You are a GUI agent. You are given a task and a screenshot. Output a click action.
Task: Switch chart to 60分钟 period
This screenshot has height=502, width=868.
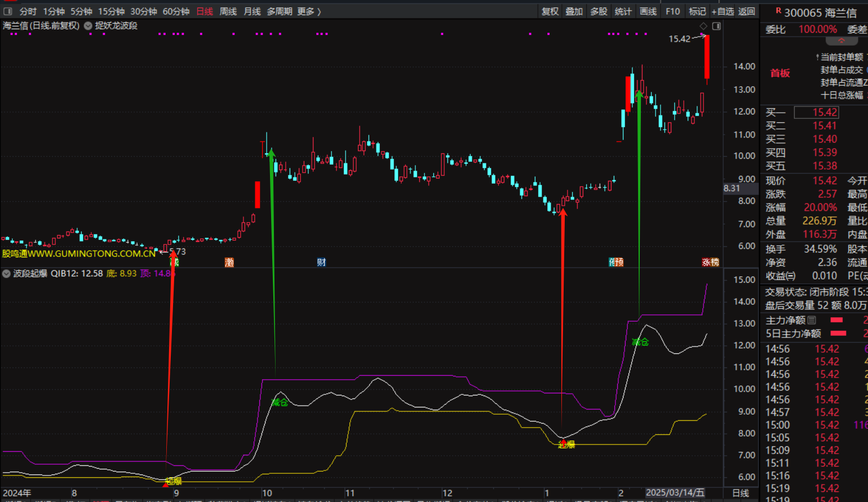click(x=176, y=11)
